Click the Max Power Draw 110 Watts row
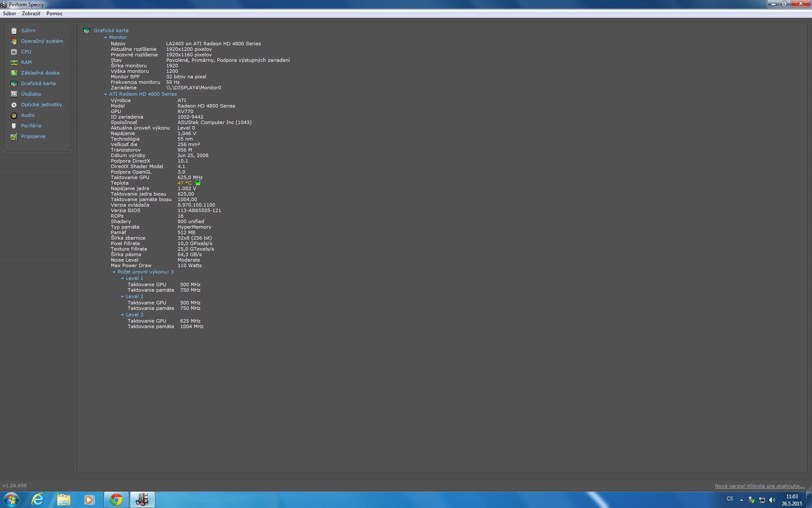 (156, 265)
